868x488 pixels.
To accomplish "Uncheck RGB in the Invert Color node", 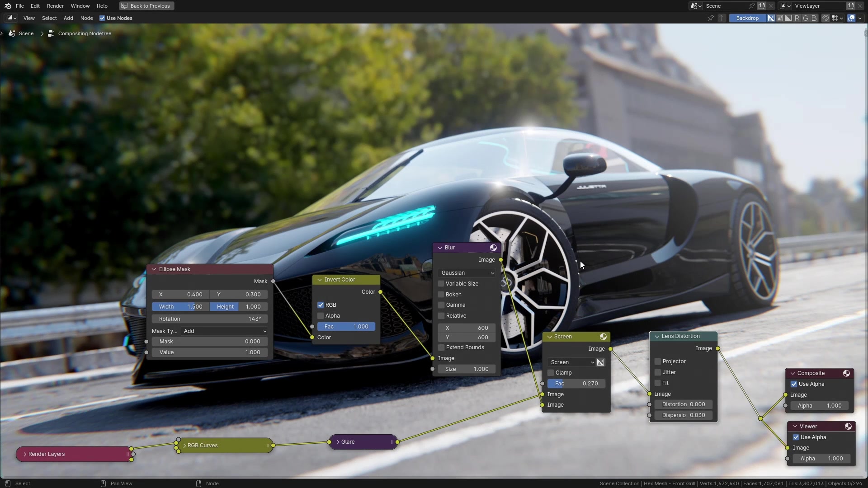I will pos(321,305).
